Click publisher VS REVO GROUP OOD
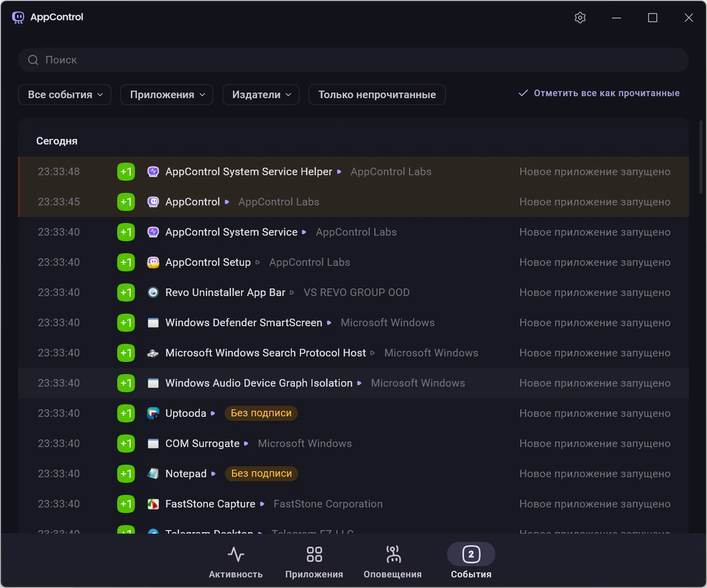 click(356, 292)
